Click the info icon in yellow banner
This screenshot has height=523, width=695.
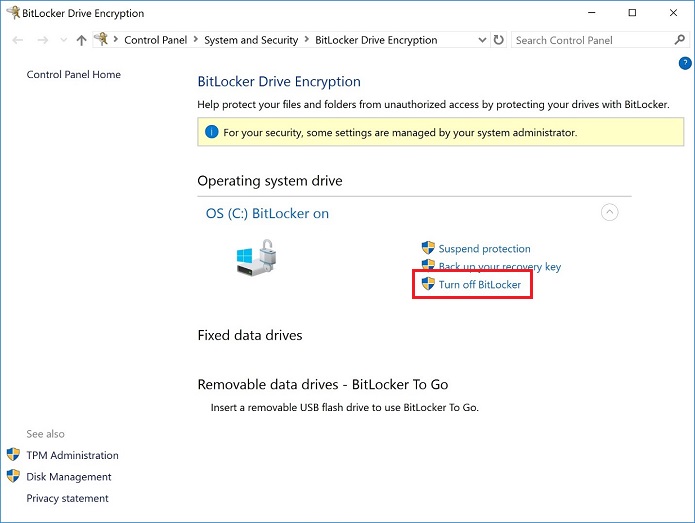[x=211, y=132]
